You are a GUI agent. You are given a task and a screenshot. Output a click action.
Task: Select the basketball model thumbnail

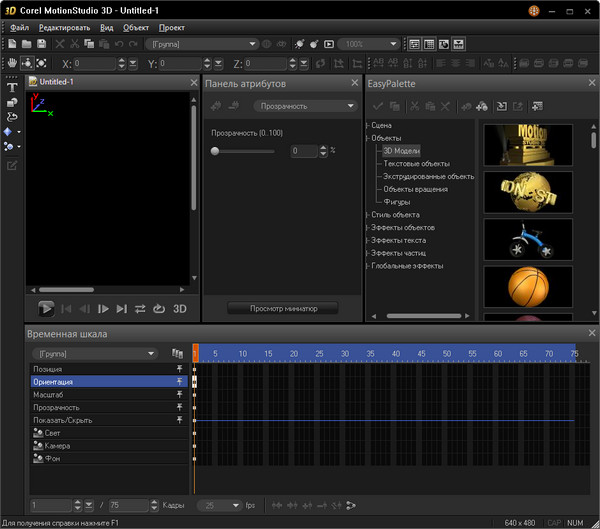pos(529,287)
